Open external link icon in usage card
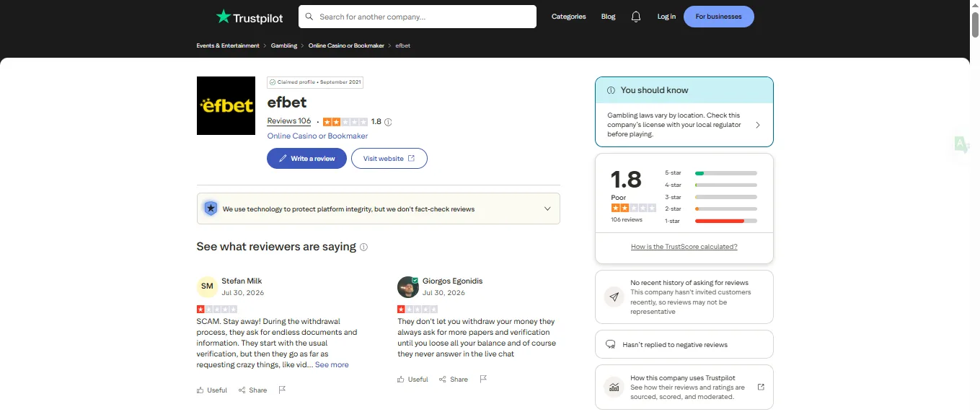The image size is (980, 412). (761, 387)
